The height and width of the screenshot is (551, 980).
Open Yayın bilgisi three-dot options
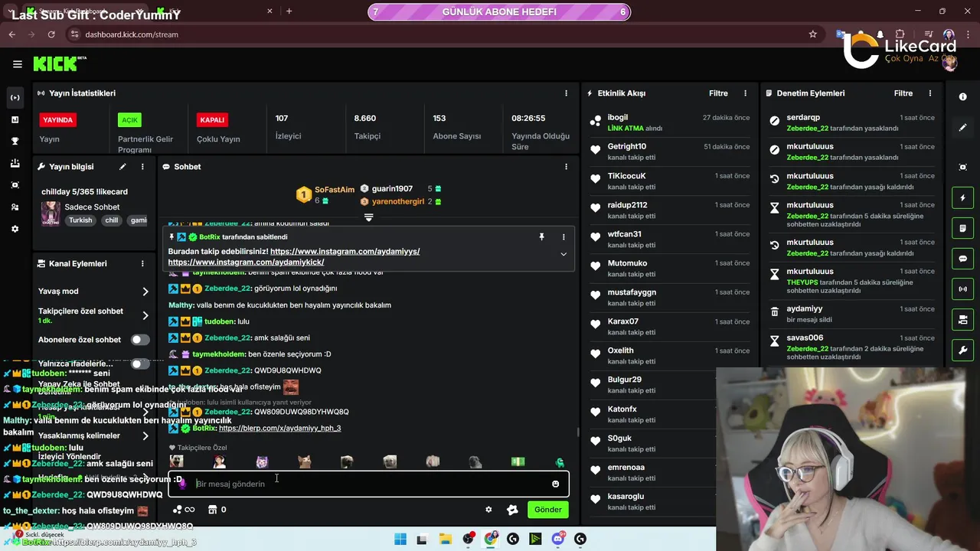[x=142, y=167]
